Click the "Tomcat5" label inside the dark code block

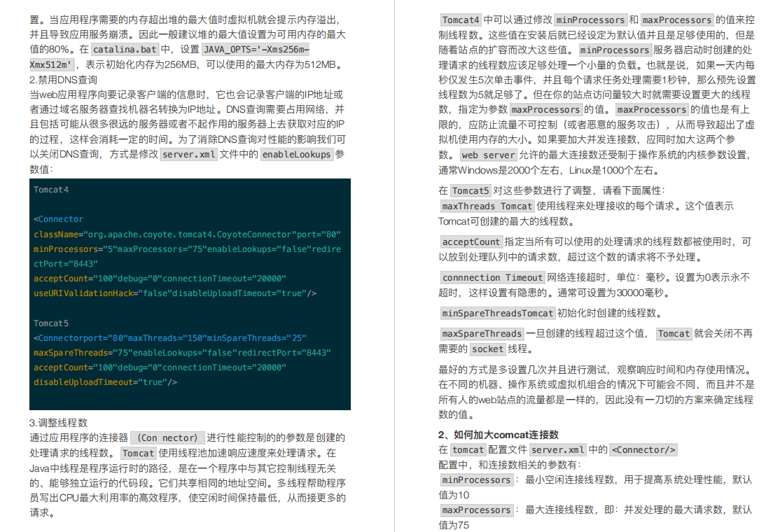[x=51, y=323]
